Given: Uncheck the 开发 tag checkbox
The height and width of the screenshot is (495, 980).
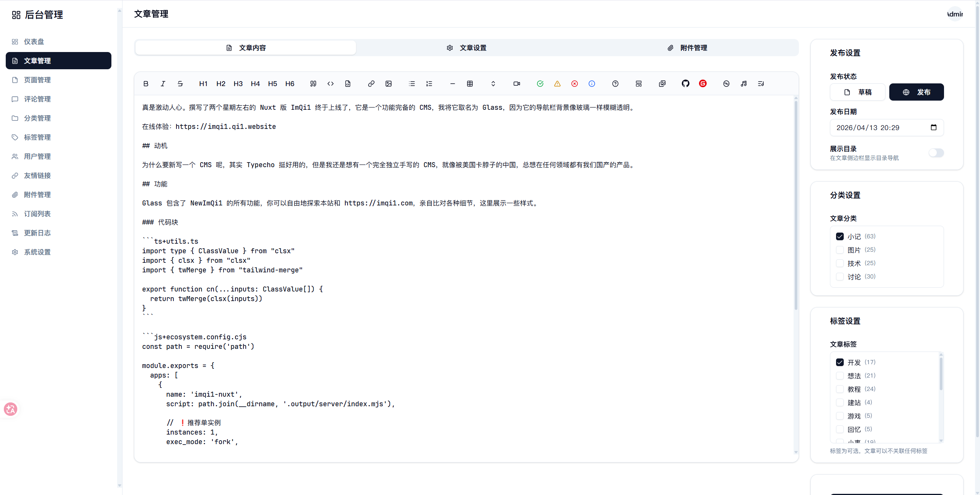Looking at the screenshot, I should tap(840, 362).
